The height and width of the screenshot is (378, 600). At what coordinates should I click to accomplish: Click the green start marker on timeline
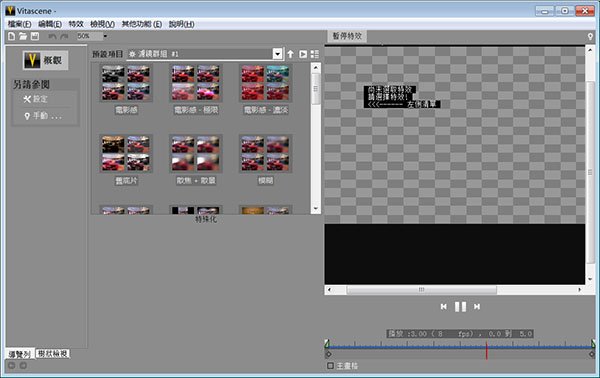pyautogui.click(x=327, y=344)
